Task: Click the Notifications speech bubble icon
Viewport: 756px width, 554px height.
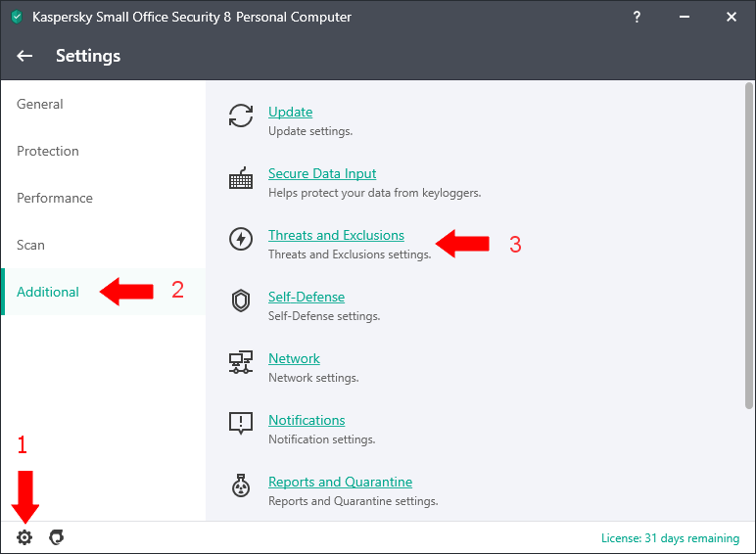Action: click(x=241, y=424)
